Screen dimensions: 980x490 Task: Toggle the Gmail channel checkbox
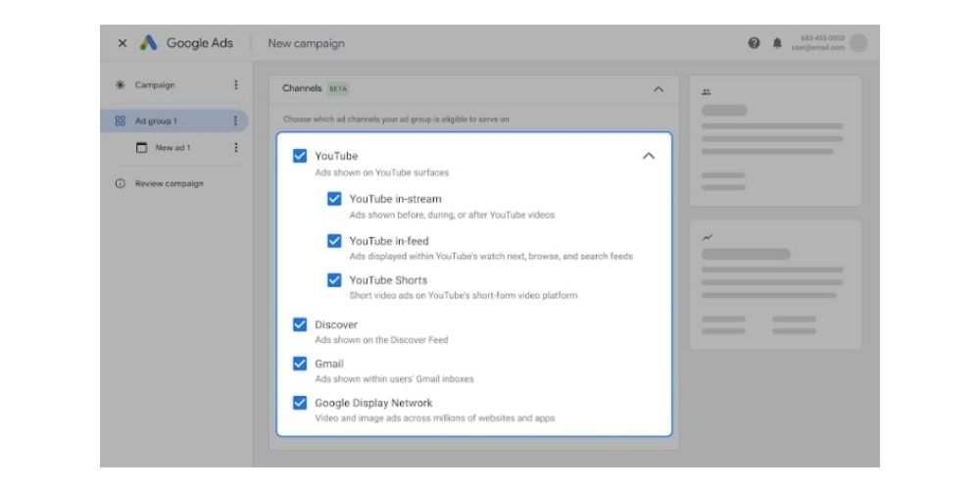click(300, 364)
